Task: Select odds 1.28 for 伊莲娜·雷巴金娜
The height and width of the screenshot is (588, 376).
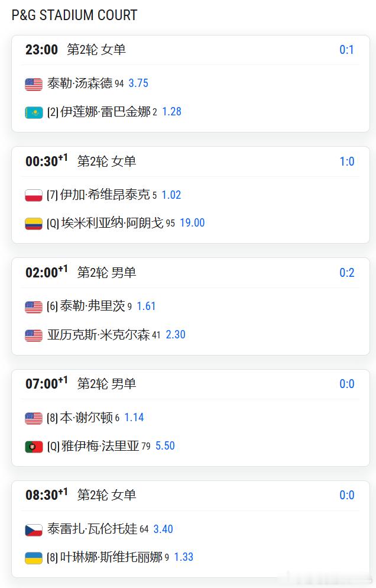Action: (x=171, y=112)
